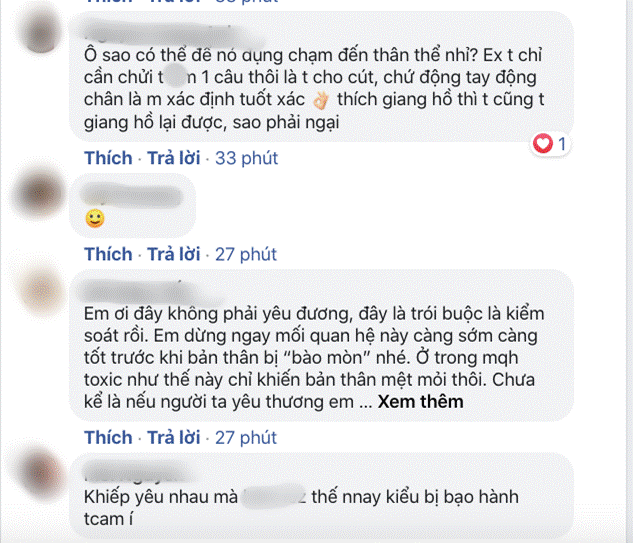Click the heart reaction on the first comment
The image size is (633, 543).
point(544,145)
